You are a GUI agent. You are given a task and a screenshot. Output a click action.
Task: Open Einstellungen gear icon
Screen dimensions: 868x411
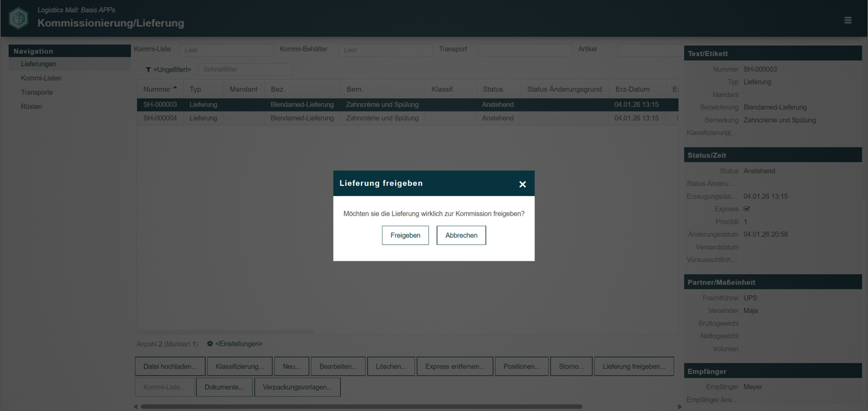coord(210,344)
